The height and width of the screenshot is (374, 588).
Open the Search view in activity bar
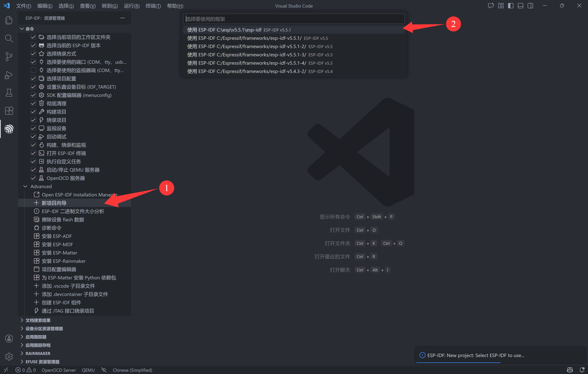click(x=9, y=38)
